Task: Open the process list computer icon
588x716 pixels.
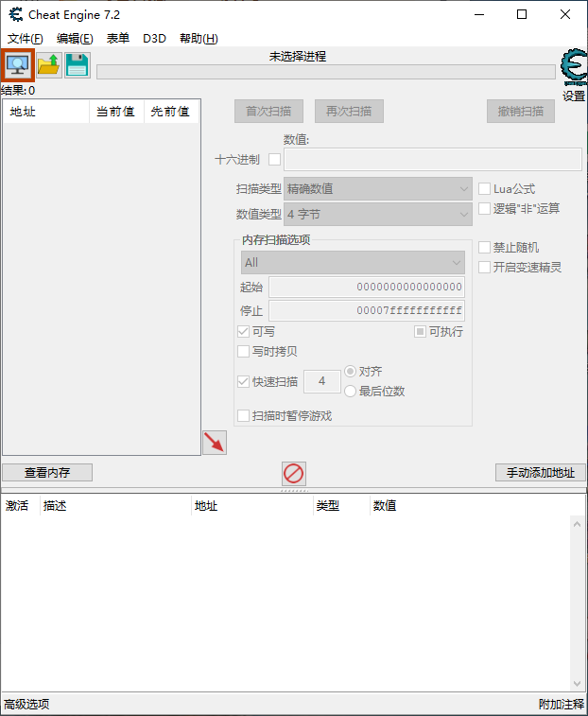Action: pyautogui.click(x=18, y=65)
